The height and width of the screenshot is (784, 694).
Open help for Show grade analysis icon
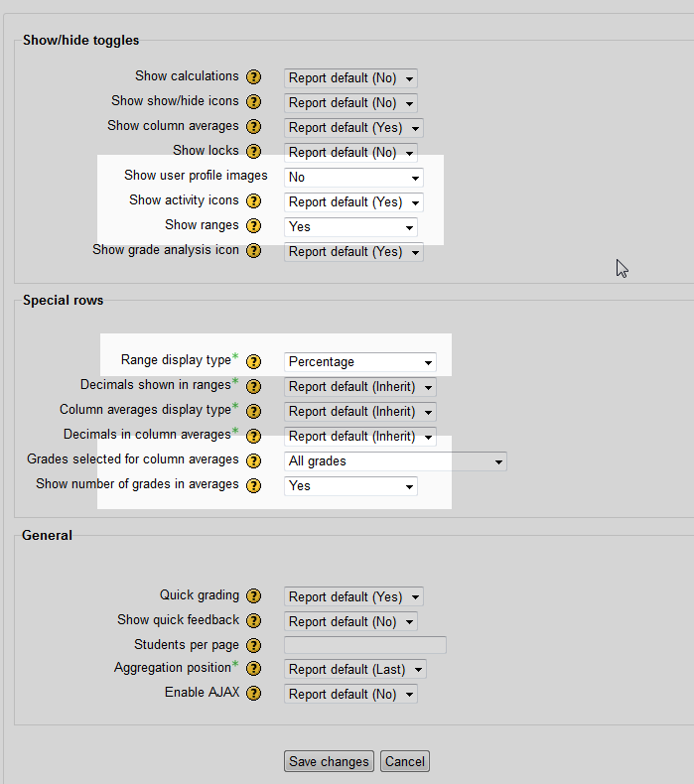coord(253,251)
